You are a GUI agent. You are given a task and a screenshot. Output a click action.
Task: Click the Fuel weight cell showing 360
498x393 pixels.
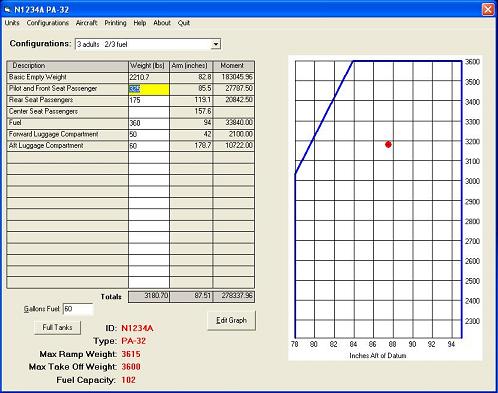pos(149,123)
